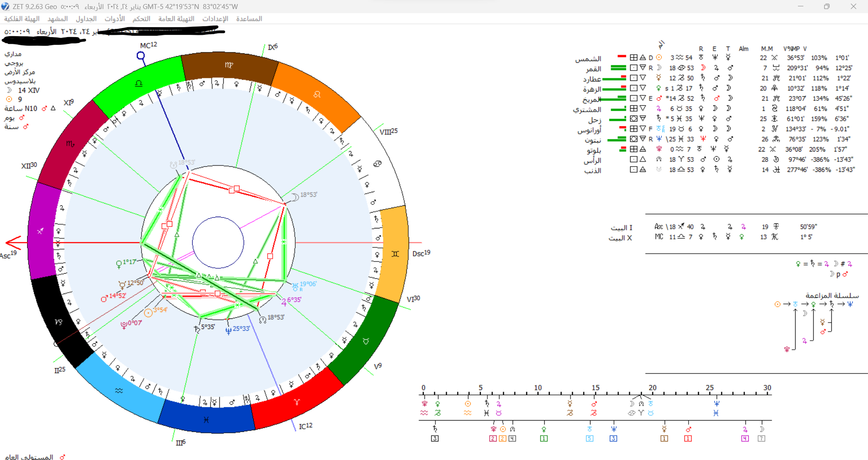The width and height of the screenshot is (868, 460).
Task: Click the نبتون row label in planet table
Action: tap(592, 140)
